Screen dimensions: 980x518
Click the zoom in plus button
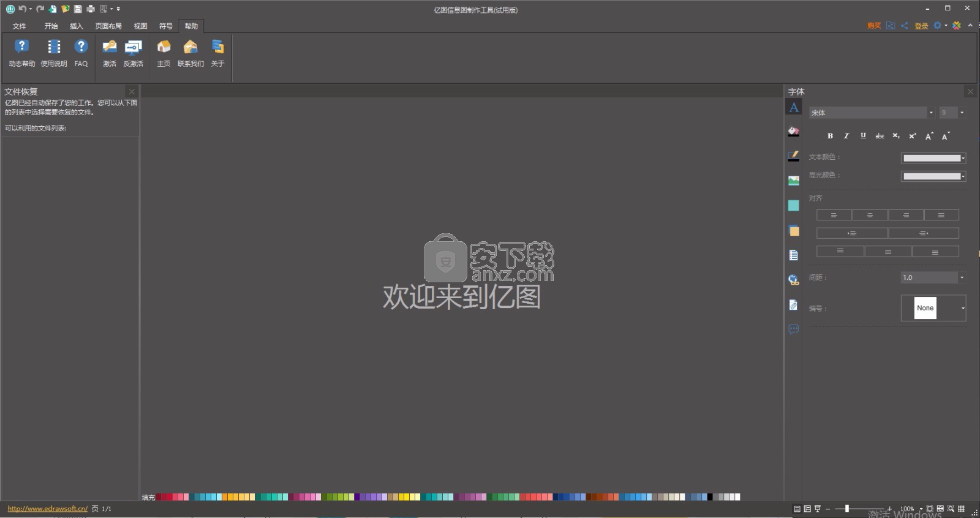(889, 509)
